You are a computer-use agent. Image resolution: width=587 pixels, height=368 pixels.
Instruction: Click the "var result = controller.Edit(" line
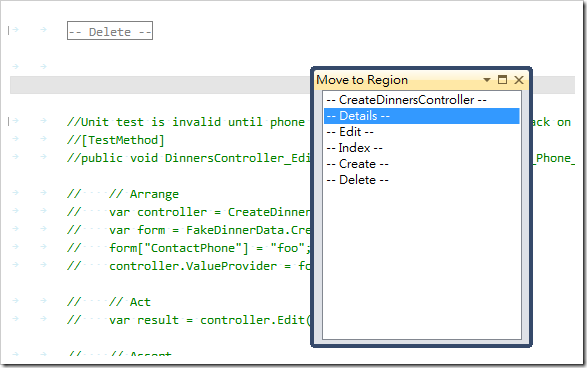[x=189, y=320]
